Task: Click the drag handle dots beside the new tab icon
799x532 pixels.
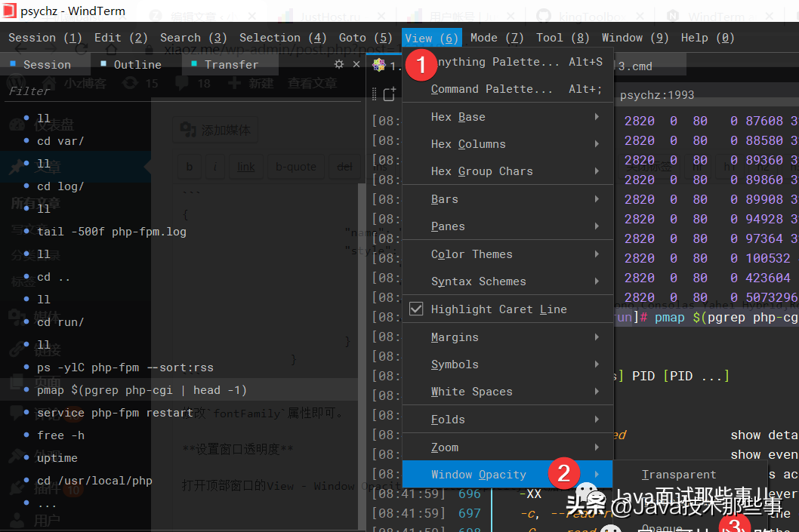Action: (x=375, y=94)
